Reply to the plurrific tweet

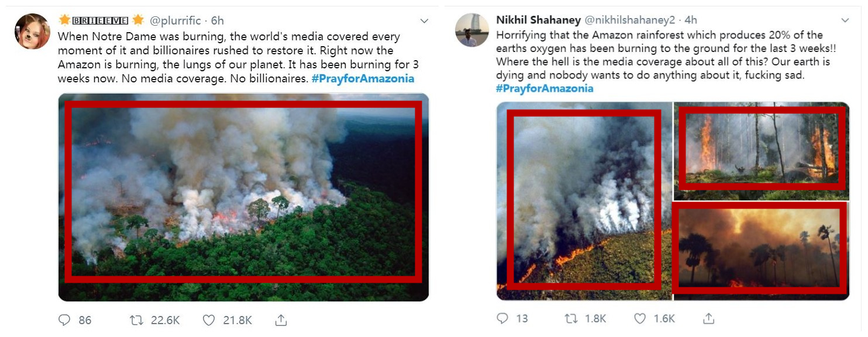[x=64, y=320]
